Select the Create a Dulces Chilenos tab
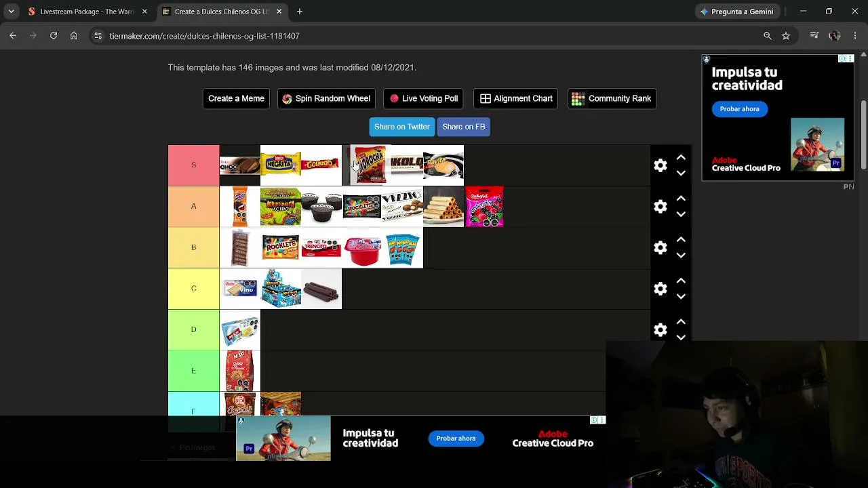Screen dimensions: 868x488 tap(222, 12)
